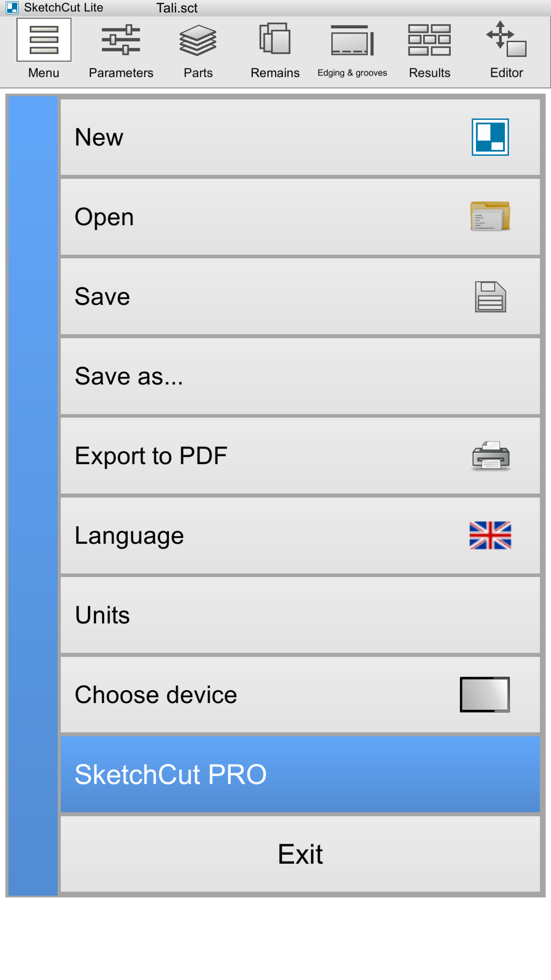Click the New project blue icon
Screen dimensions: 551x980
point(490,137)
